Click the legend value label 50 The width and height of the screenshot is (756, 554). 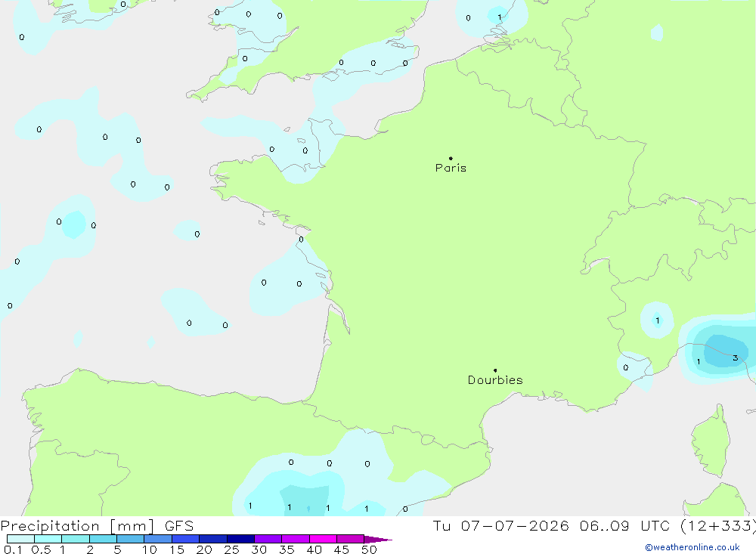(x=369, y=549)
